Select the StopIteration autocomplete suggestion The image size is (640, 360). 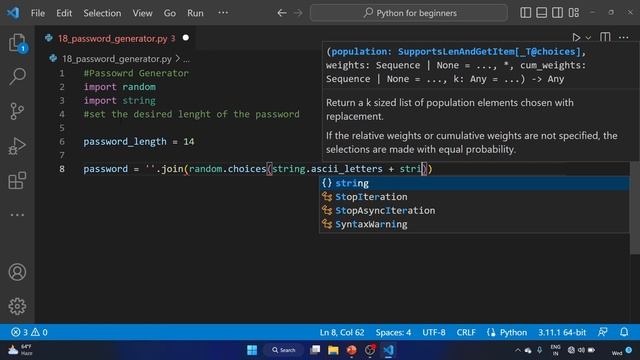(x=474, y=197)
